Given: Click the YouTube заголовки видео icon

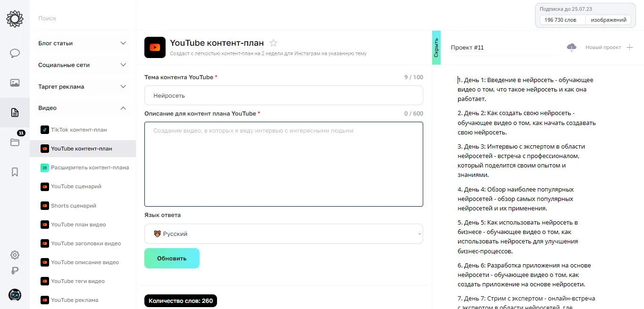Looking at the screenshot, I should coord(44,243).
